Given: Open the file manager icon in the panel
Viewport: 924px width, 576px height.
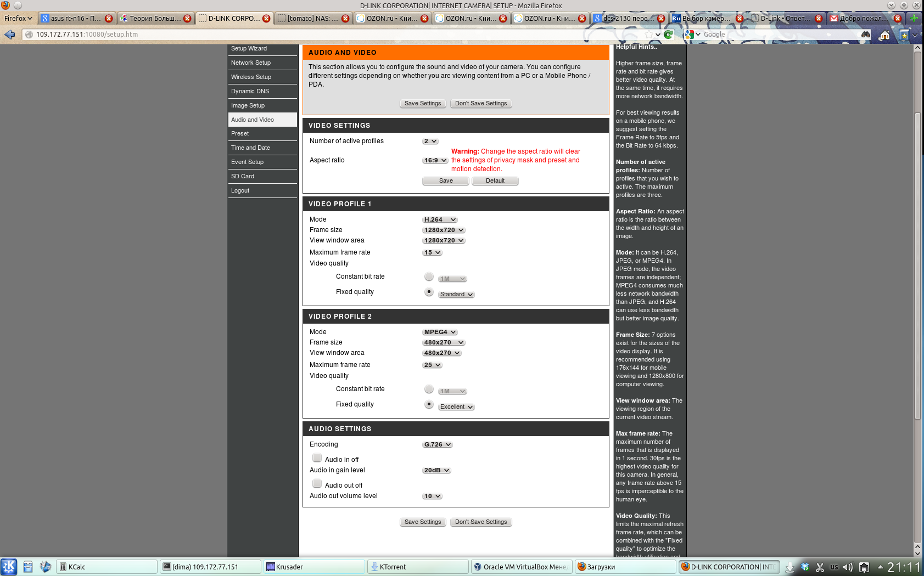Looking at the screenshot, I should (28, 567).
